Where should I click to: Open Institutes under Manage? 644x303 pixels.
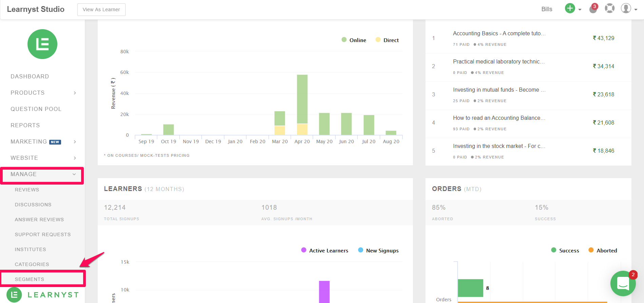pyautogui.click(x=30, y=249)
